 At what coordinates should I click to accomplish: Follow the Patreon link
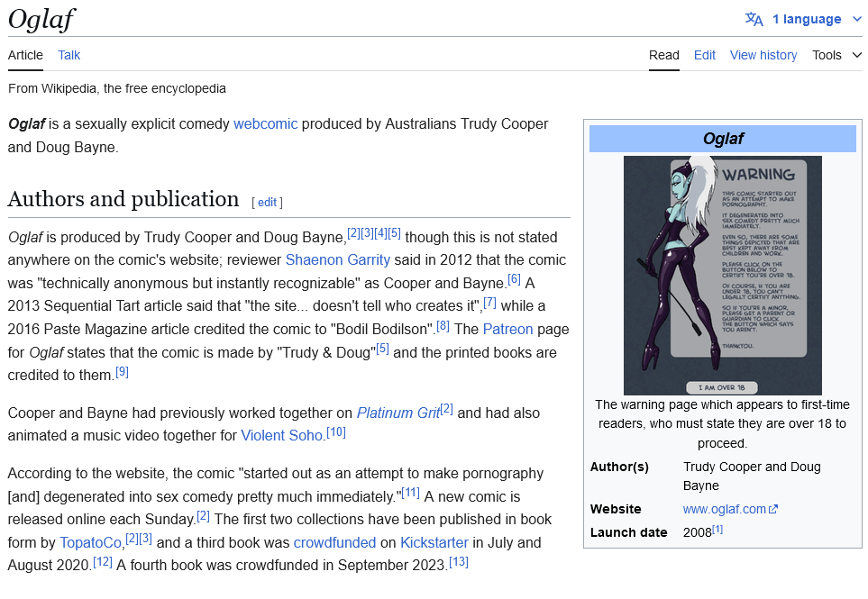click(x=507, y=329)
